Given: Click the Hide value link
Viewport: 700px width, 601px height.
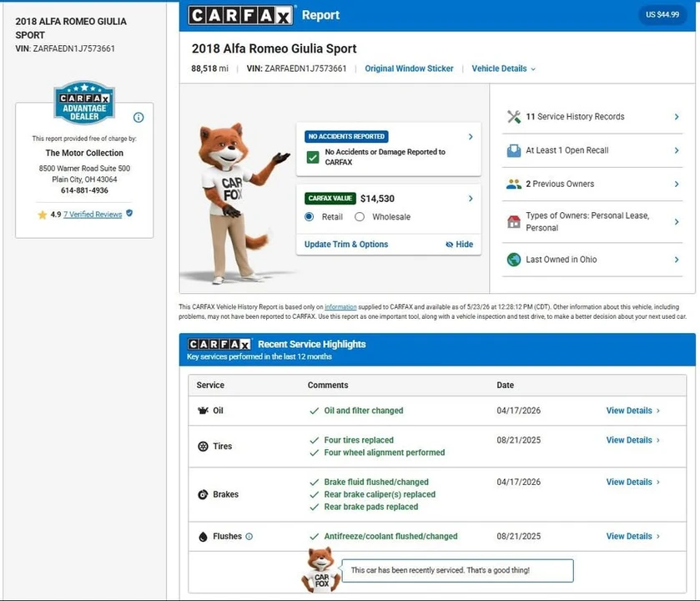Looking at the screenshot, I should [x=460, y=245].
